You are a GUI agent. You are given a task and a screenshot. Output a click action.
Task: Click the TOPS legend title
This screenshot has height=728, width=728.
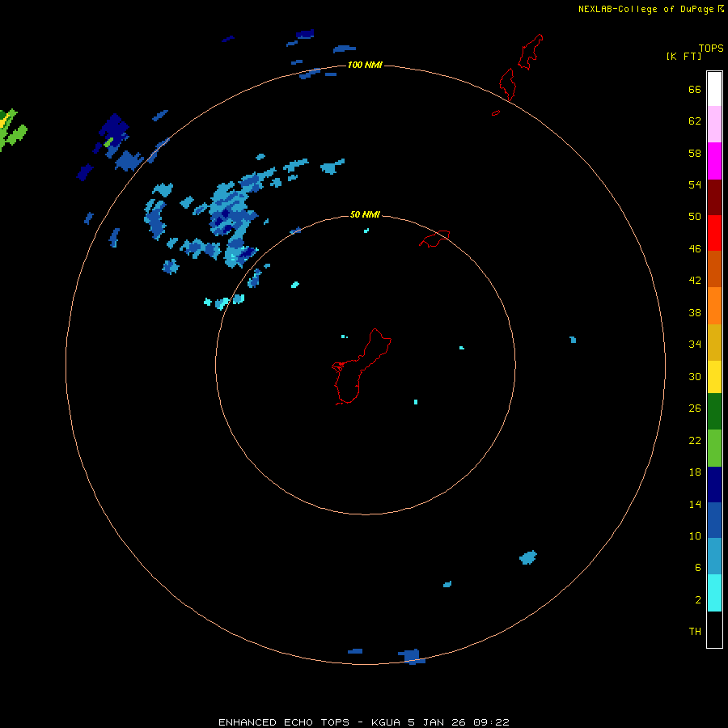711,48
